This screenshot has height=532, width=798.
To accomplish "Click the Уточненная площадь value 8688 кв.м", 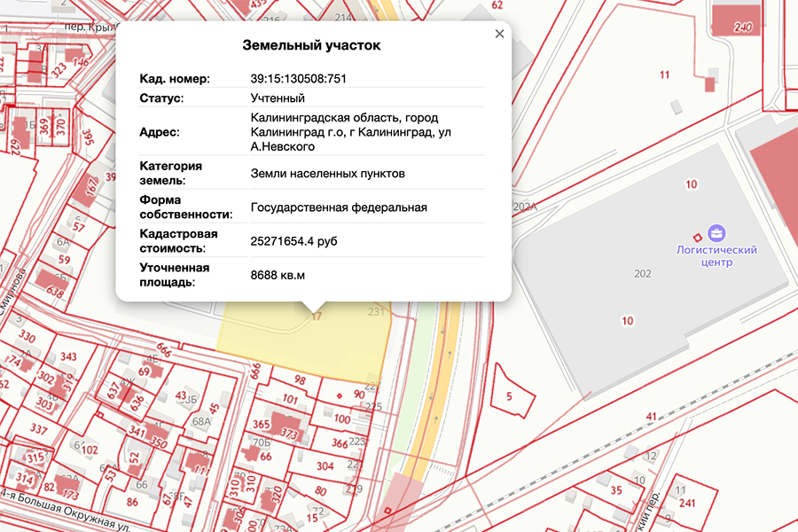I will coord(278,273).
